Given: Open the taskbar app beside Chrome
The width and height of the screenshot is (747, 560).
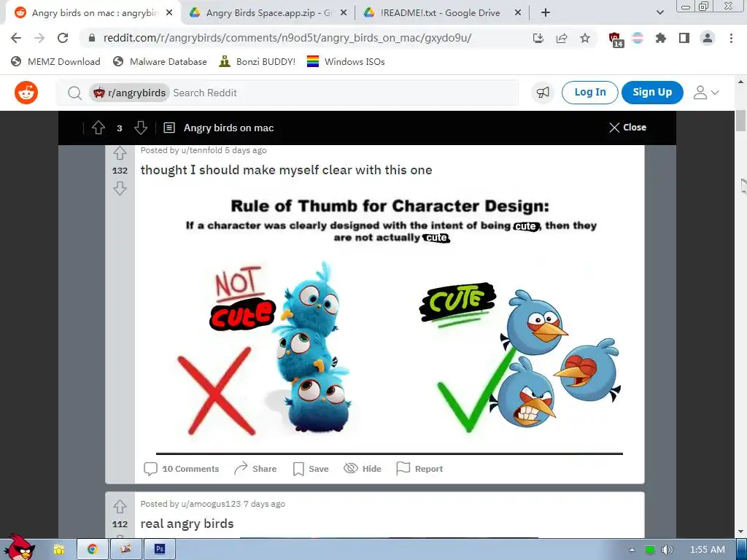Looking at the screenshot, I should [x=125, y=550].
